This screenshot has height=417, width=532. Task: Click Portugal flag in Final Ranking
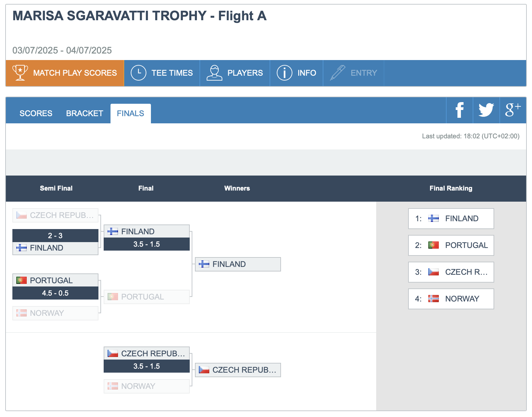point(433,245)
